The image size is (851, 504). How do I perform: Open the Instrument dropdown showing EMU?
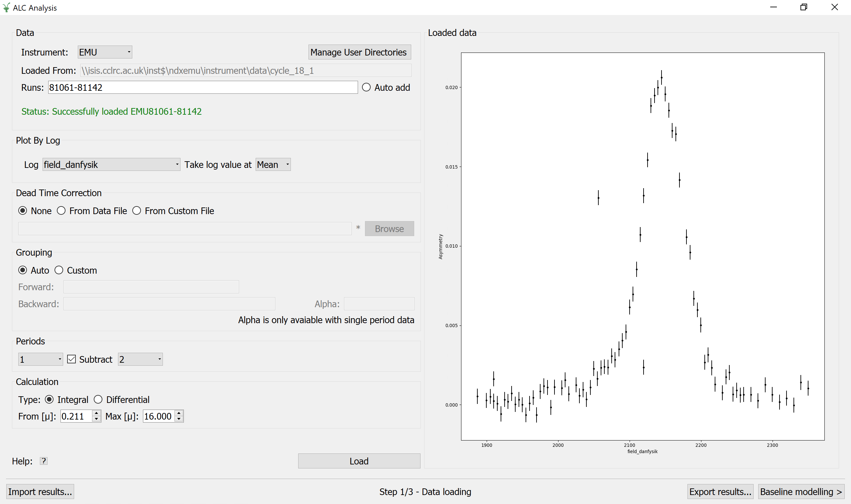click(x=105, y=52)
